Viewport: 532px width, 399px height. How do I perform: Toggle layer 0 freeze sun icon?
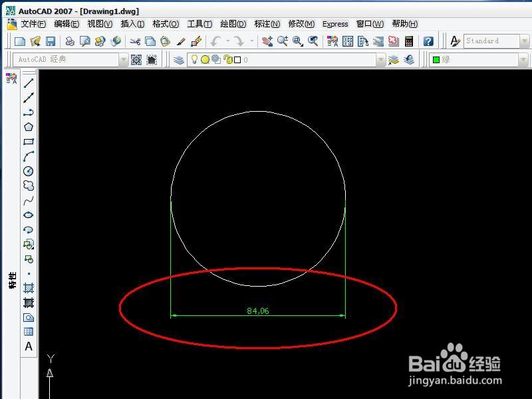coord(205,60)
